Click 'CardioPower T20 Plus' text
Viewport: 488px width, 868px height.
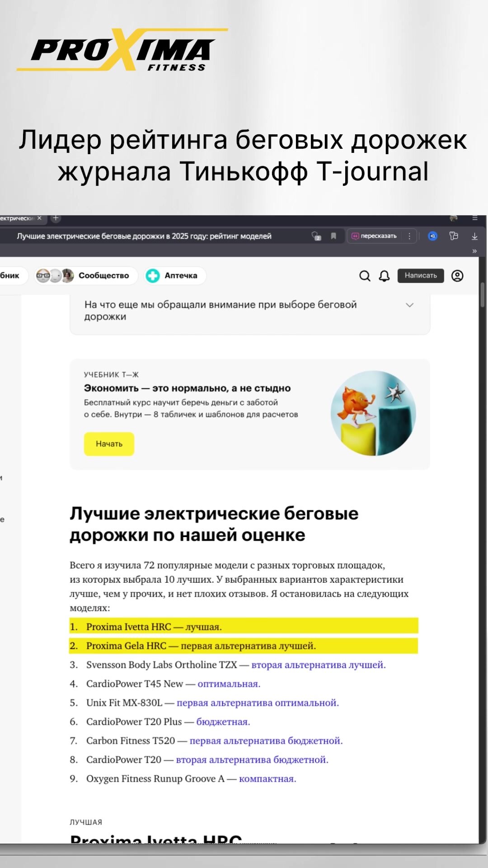(134, 722)
